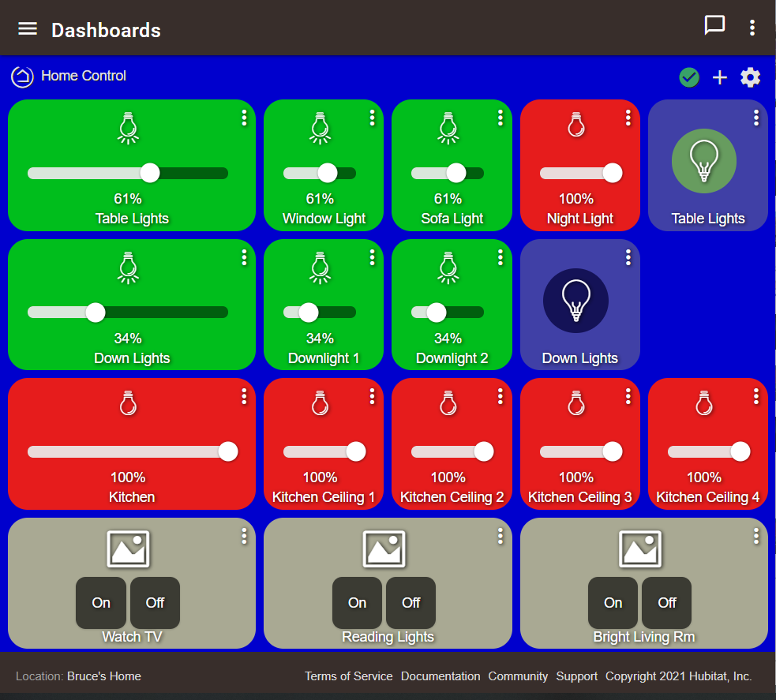
Task: Click the green Table Lights 61% slider
Action: click(128, 173)
